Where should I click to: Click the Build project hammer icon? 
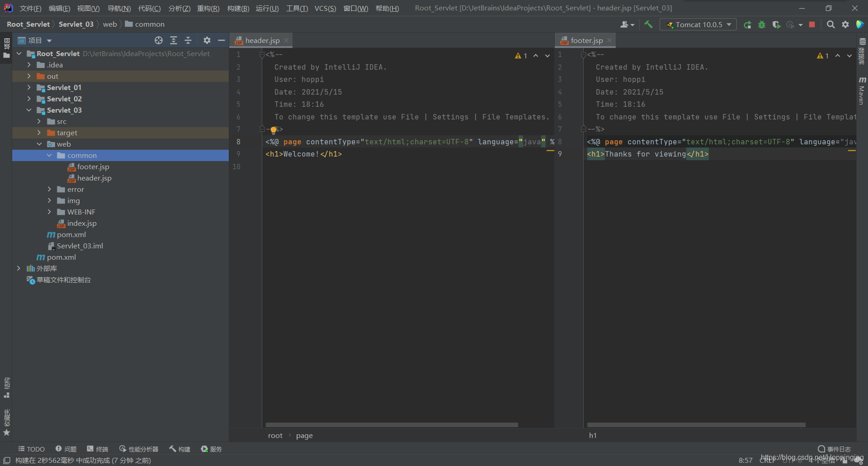click(x=648, y=24)
